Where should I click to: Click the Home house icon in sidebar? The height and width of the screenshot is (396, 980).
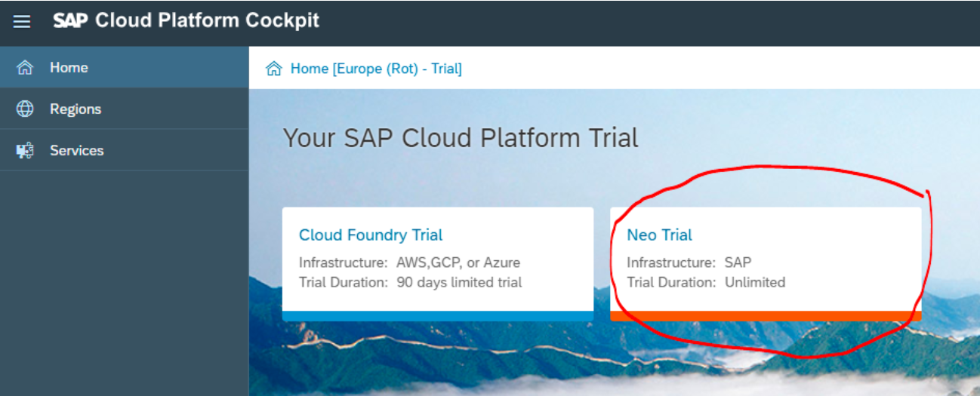(x=25, y=68)
